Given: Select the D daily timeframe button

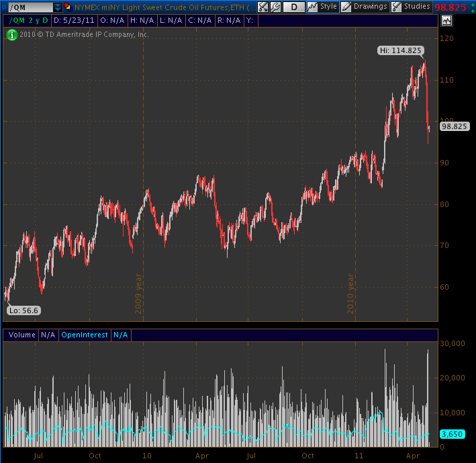Looking at the screenshot, I should coord(293,7).
